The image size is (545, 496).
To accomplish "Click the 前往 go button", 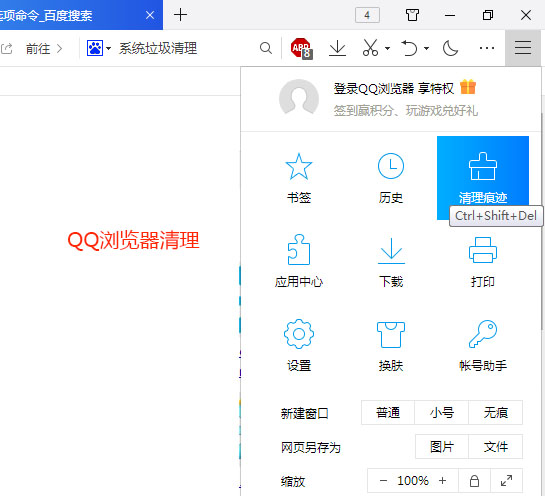I will (x=44, y=48).
